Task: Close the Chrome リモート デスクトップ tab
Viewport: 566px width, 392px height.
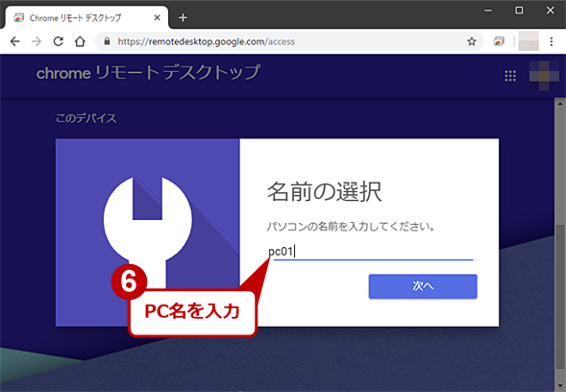Action: point(157,17)
